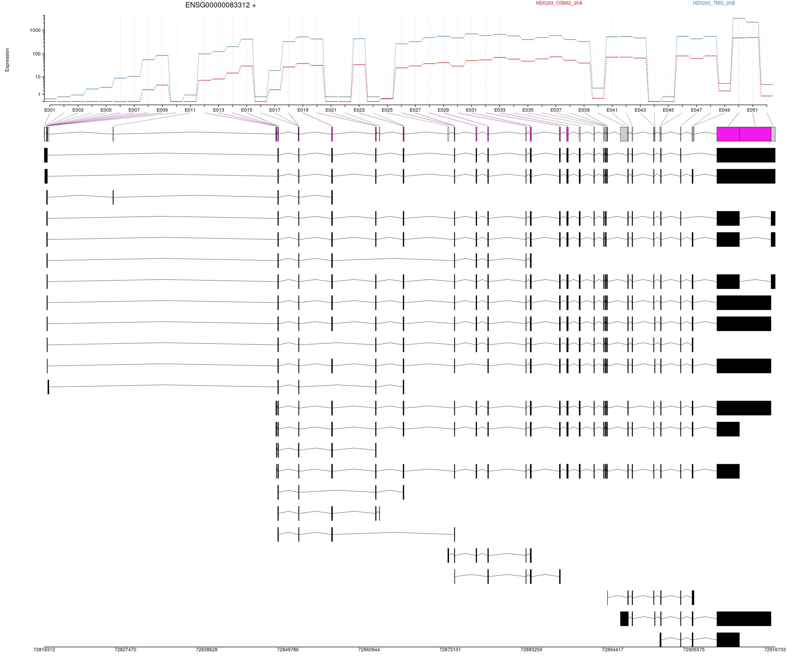Click genomic coordinate 72827470
812x656 pixels.
[126, 650]
